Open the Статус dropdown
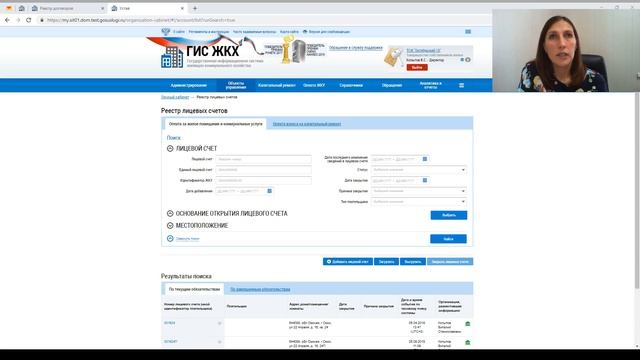This screenshot has height=360, width=640. tap(418, 170)
